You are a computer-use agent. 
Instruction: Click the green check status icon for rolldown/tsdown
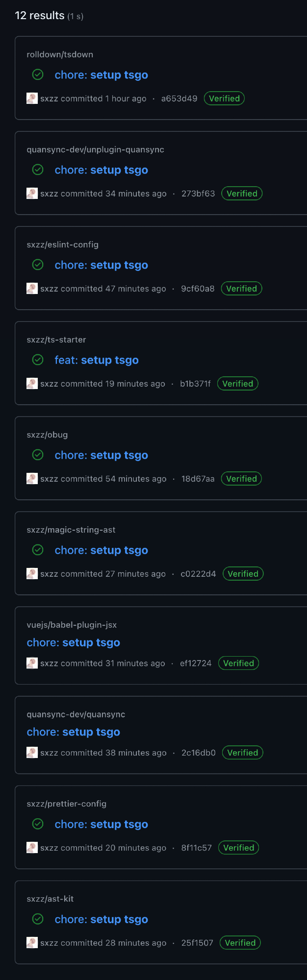click(x=38, y=75)
